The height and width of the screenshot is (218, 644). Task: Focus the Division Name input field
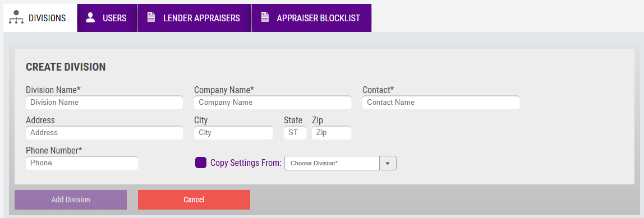[x=104, y=103]
